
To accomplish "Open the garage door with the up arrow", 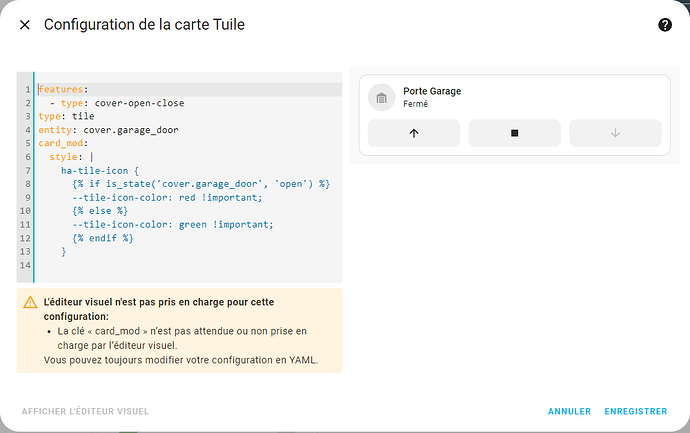I will pyautogui.click(x=414, y=133).
